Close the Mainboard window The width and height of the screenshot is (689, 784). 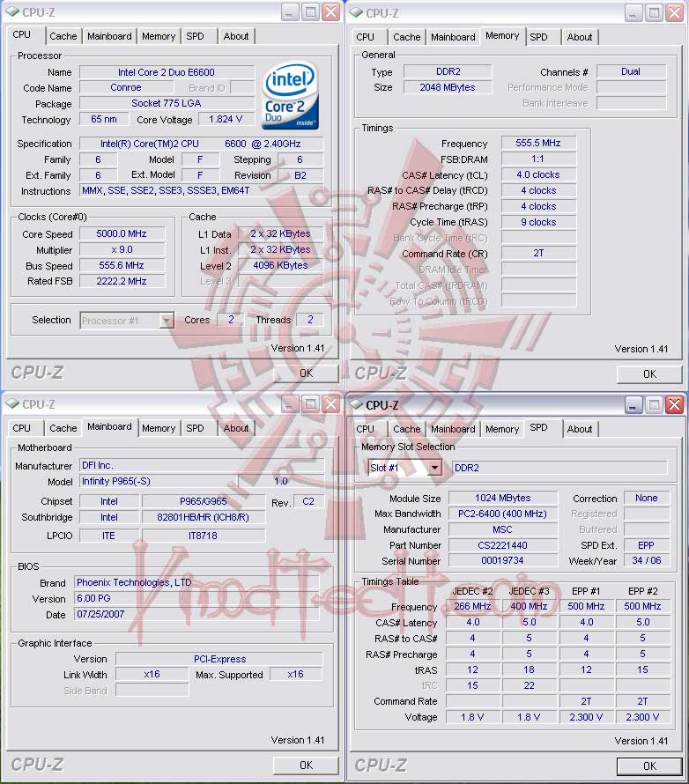tap(331, 403)
